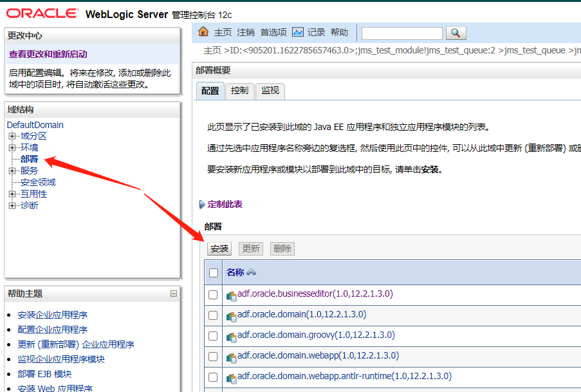Expand the 域分区 tree node
Image resolution: width=581 pixels, height=392 pixels.
click(x=12, y=136)
